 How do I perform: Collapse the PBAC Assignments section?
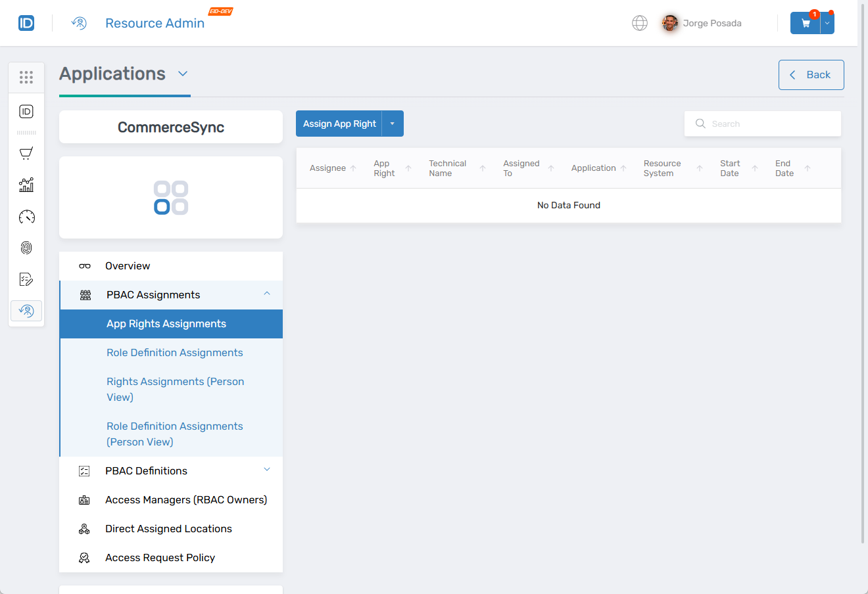(267, 294)
